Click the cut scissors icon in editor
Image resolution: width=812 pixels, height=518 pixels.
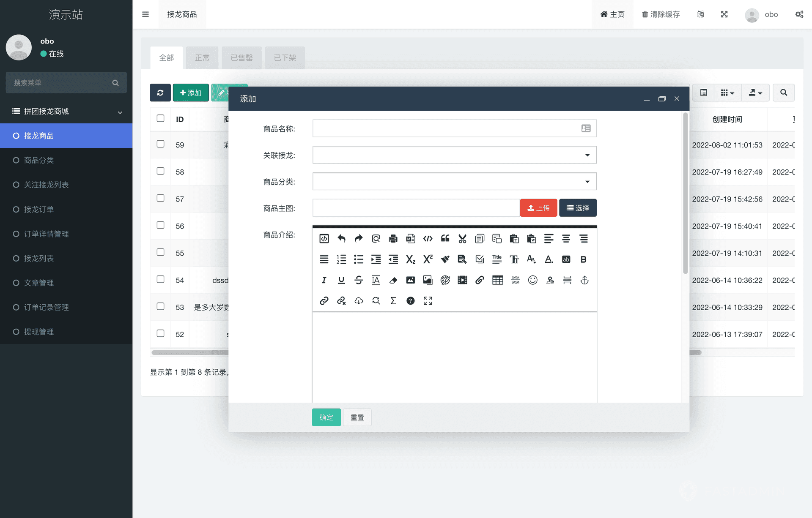click(462, 239)
